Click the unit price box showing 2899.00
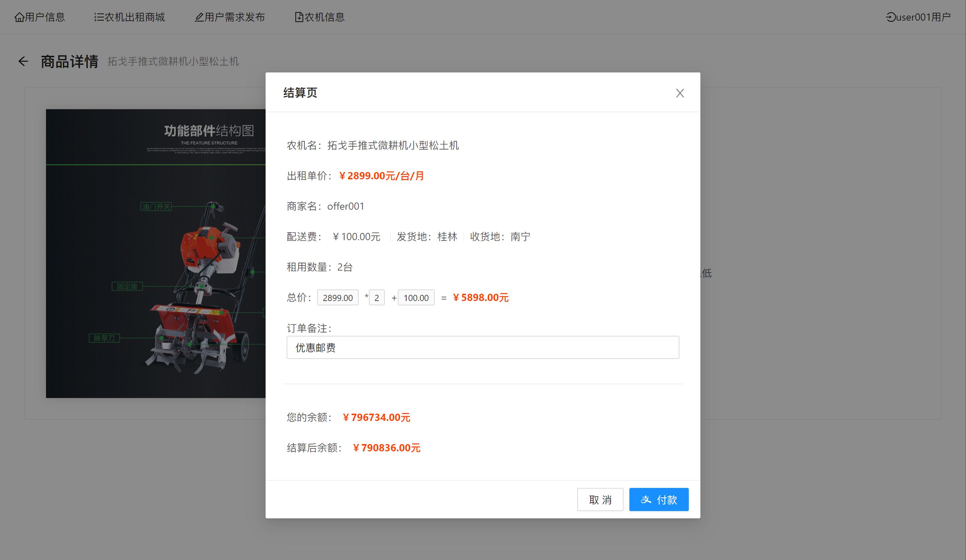Image resolution: width=966 pixels, height=560 pixels. pyautogui.click(x=338, y=297)
